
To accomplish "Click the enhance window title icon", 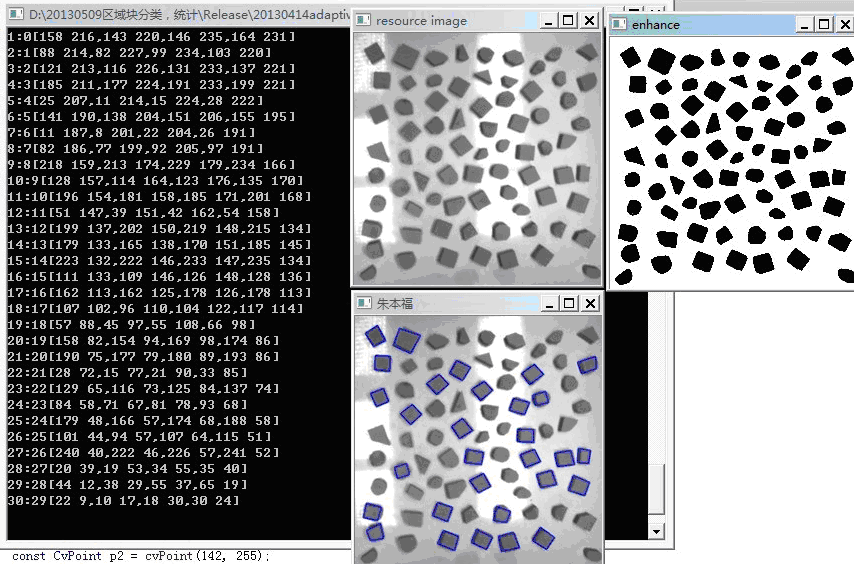I will coord(619,24).
